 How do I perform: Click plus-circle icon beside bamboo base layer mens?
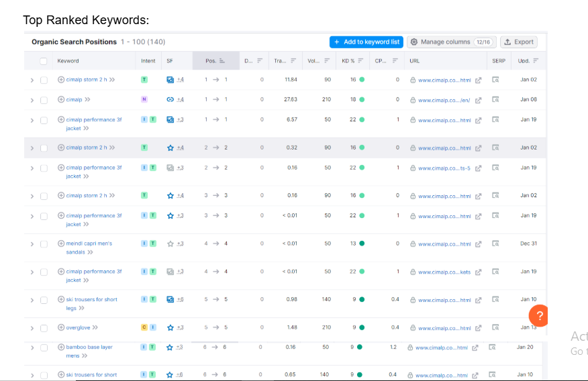click(x=61, y=347)
